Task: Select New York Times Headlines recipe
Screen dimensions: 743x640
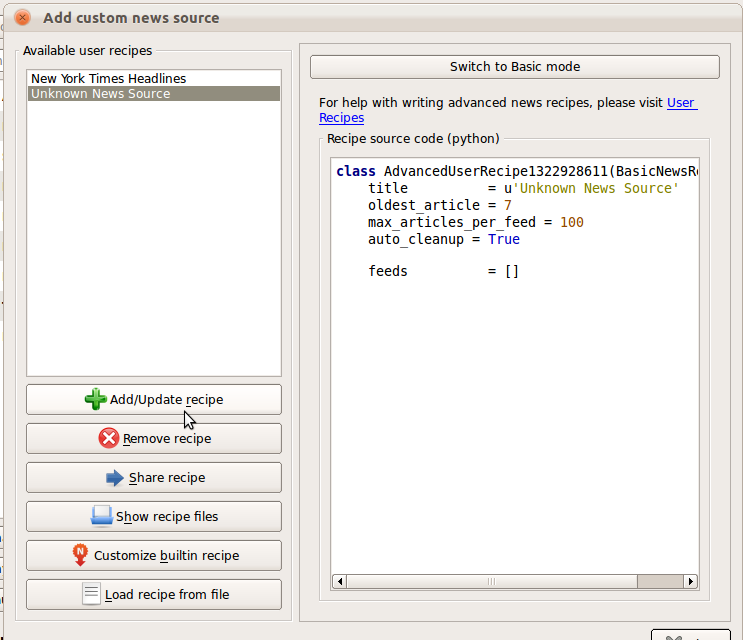Action: click(108, 78)
